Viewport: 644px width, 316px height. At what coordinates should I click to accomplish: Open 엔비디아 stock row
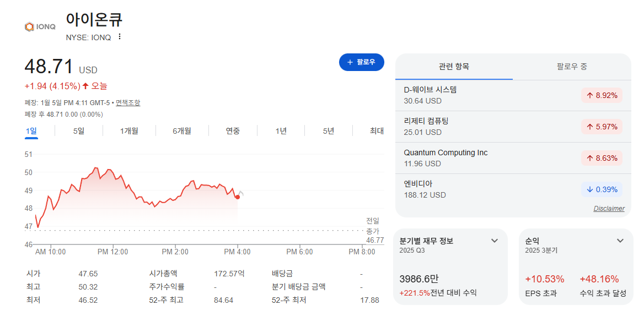click(x=513, y=189)
